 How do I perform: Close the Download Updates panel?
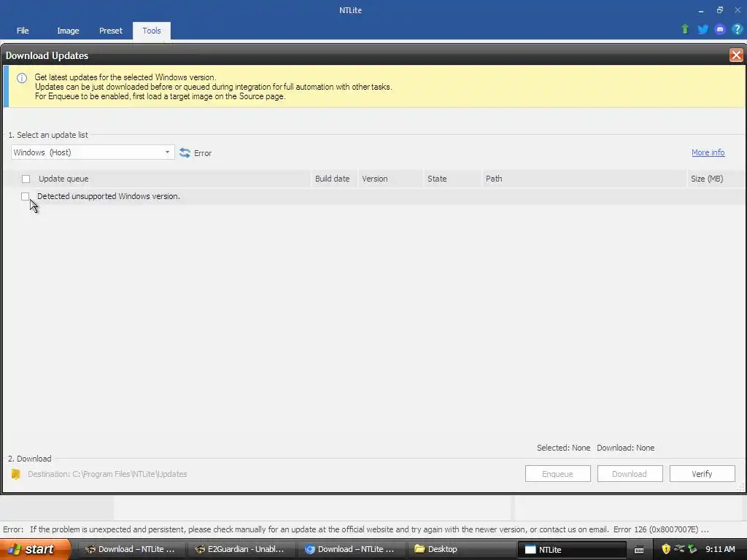736,55
